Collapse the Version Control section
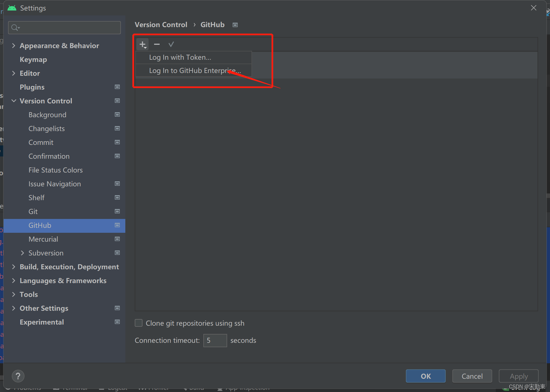The image size is (550, 392). click(14, 101)
